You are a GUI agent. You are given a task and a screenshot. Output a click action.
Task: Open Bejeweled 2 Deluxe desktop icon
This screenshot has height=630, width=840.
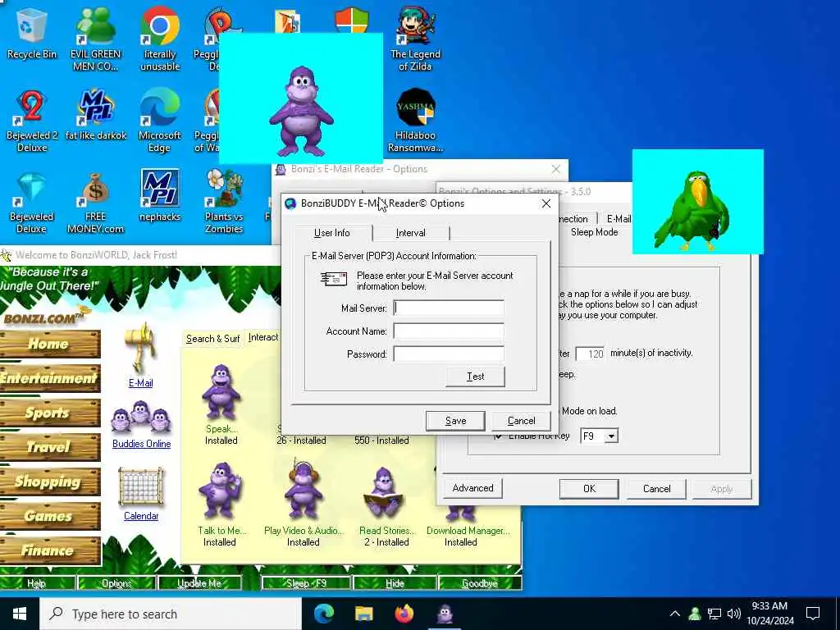pos(32,121)
